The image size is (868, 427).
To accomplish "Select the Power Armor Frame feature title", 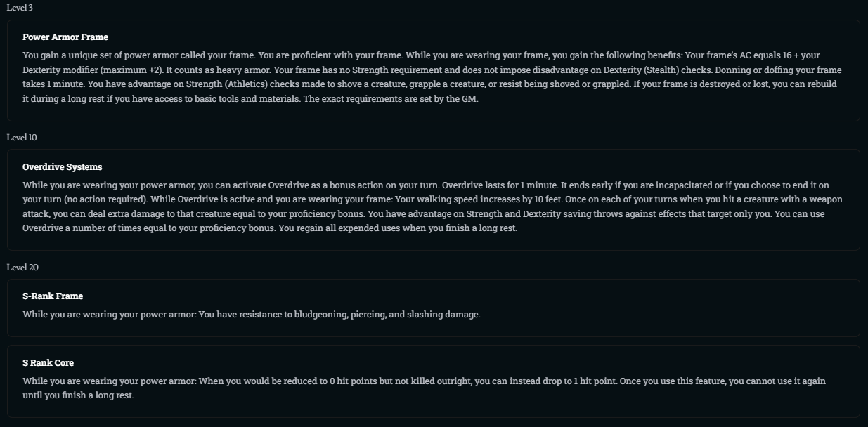I will point(65,37).
